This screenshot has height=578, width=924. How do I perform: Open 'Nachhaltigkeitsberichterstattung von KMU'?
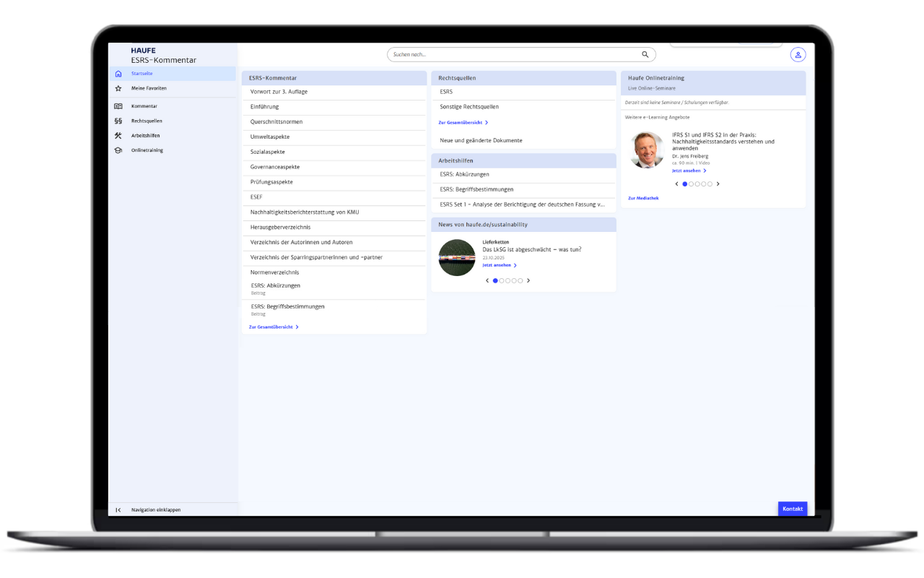(x=334, y=212)
